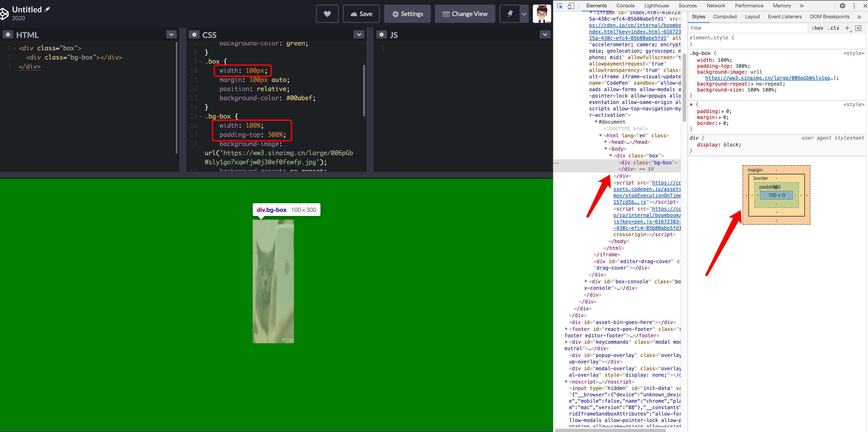
Task: Pin the pen with the pin icon
Action: pos(510,14)
